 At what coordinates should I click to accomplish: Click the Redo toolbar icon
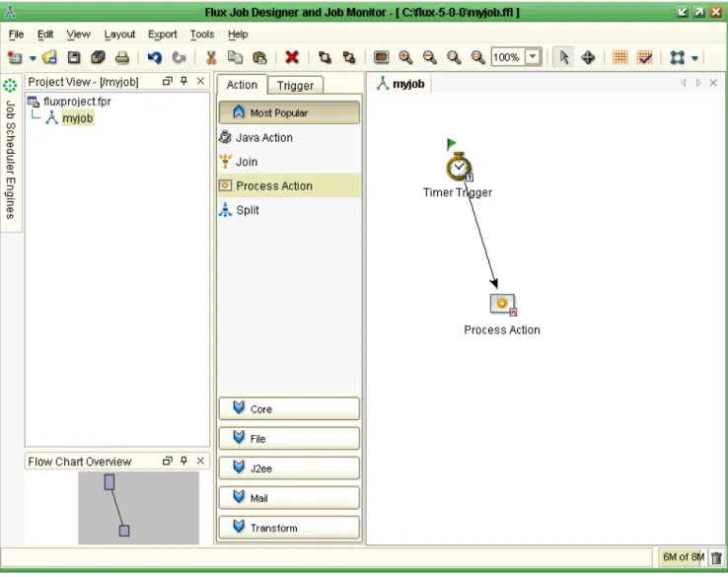[179, 57]
